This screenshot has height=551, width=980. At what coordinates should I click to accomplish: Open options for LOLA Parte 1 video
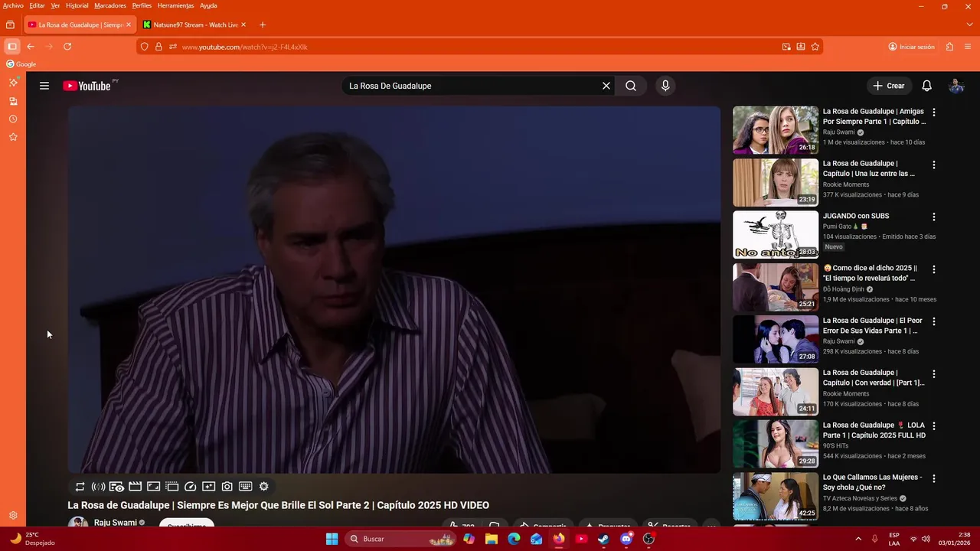pos(933,426)
